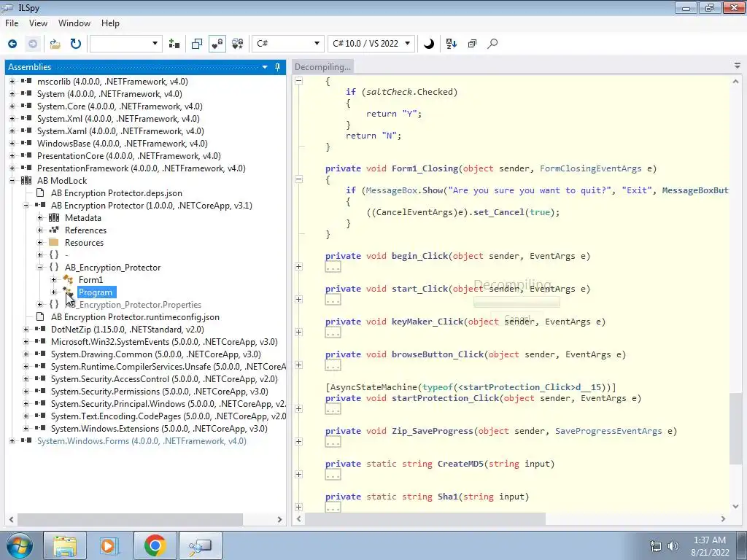Select AB_Encryption_Protector.Properties namespace
747x560 pixels.
[133, 305]
